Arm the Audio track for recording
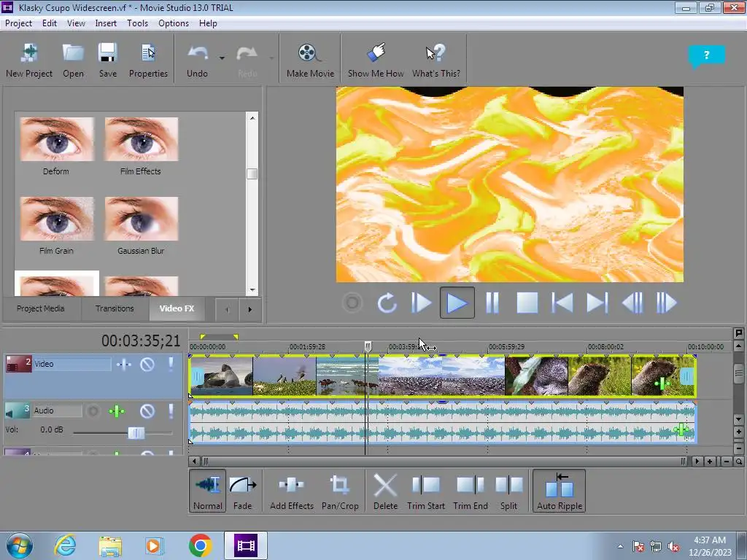The image size is (747, 560). [x=93, y=411]
